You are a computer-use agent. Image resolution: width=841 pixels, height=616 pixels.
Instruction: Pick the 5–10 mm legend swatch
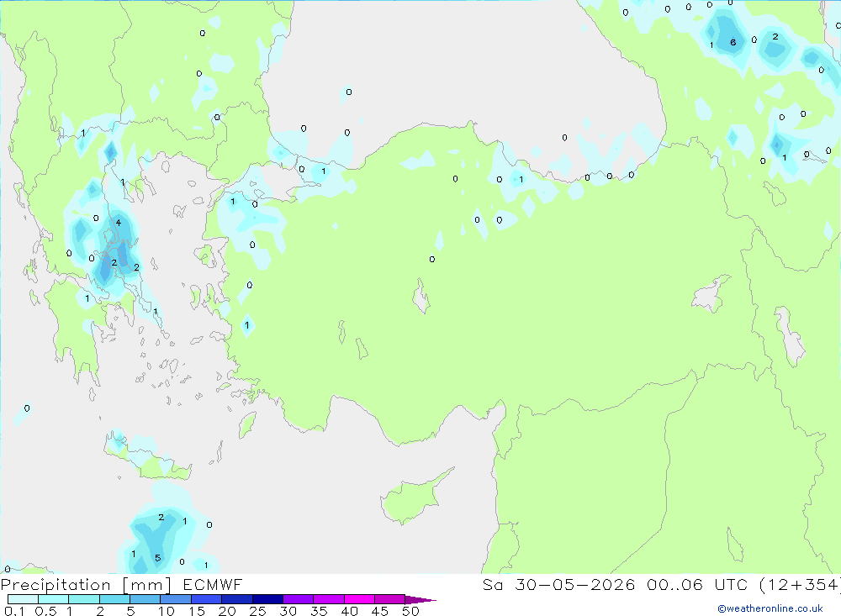click(x=145, y=599)
